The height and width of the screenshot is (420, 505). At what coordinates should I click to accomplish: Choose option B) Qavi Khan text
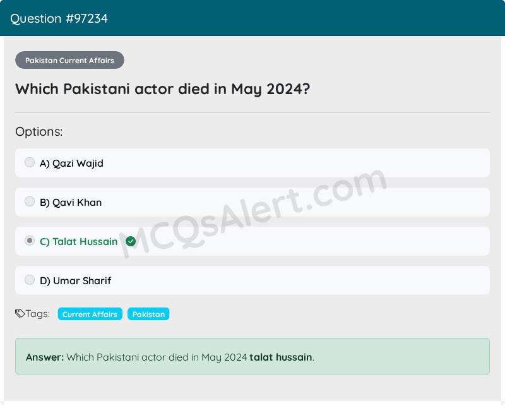point(71,203)
